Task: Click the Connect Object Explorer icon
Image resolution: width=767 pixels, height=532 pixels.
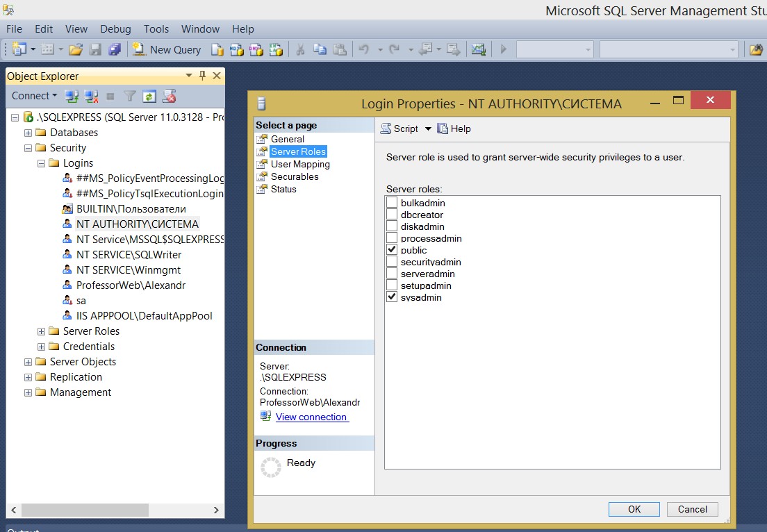Action: (72, 97)
